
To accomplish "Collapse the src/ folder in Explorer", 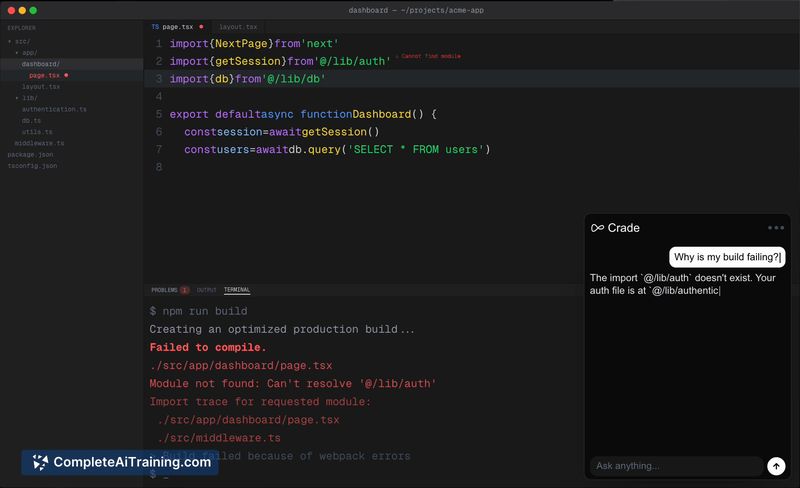I will (19, 41).
